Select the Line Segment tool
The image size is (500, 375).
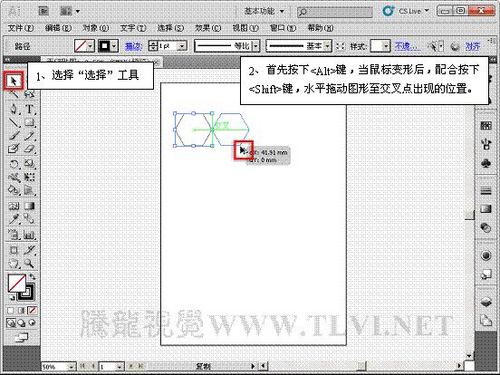(x=14, y=122)
